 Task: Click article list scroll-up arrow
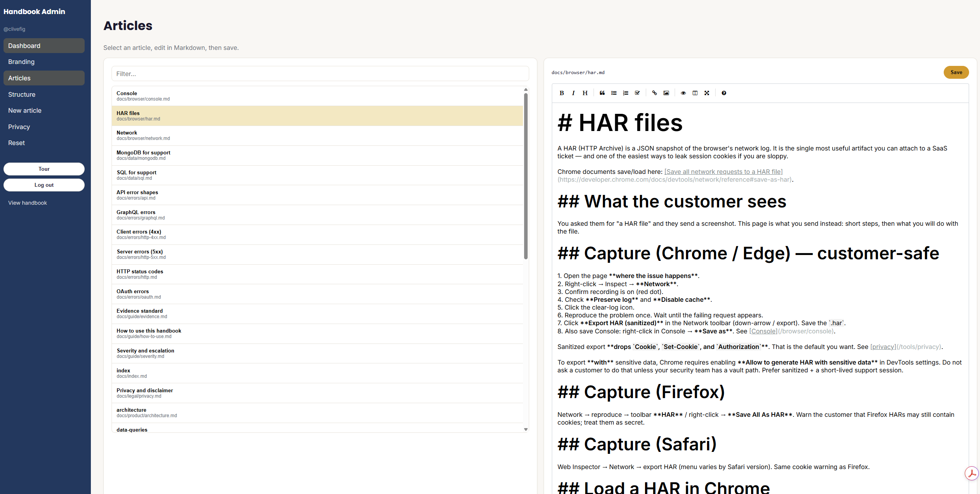(x=526, y=90)
